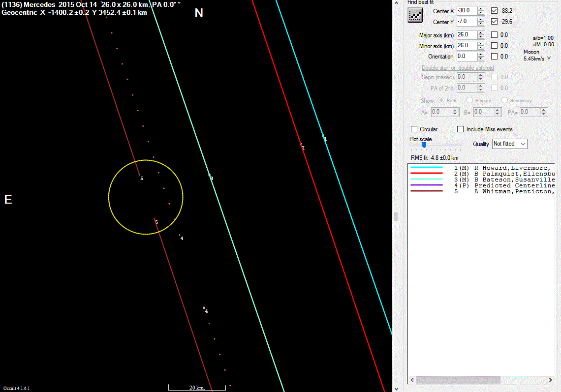561x392 pixels.
Task: Click the Orientation input field
Action: click(467, 56)
